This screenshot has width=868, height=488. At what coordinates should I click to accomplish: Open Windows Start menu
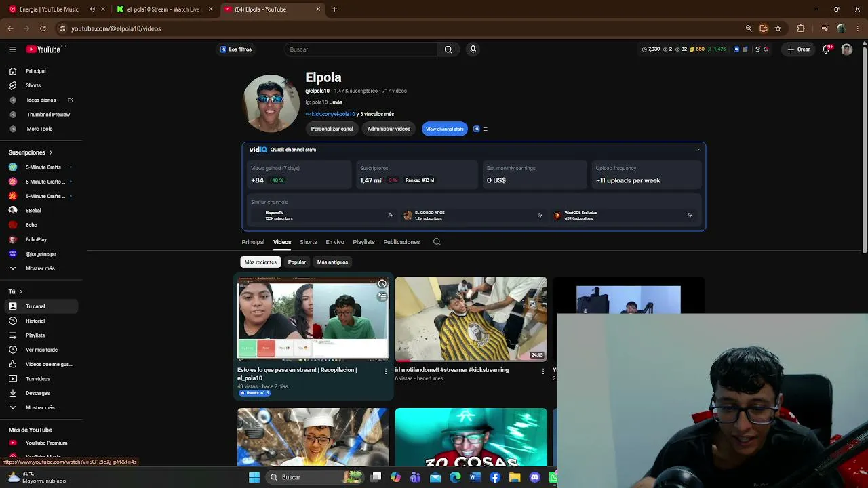(x=254, y=477)
